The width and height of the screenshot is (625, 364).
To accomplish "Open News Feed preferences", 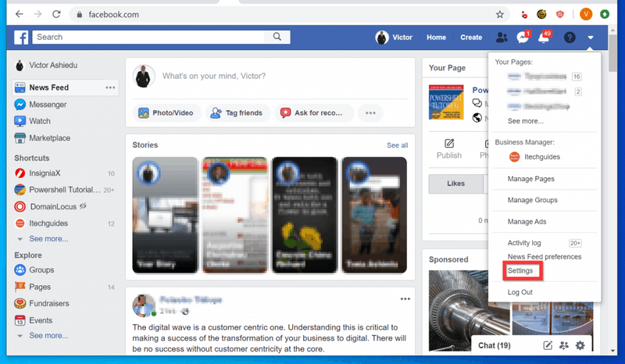I will [545, 257].
